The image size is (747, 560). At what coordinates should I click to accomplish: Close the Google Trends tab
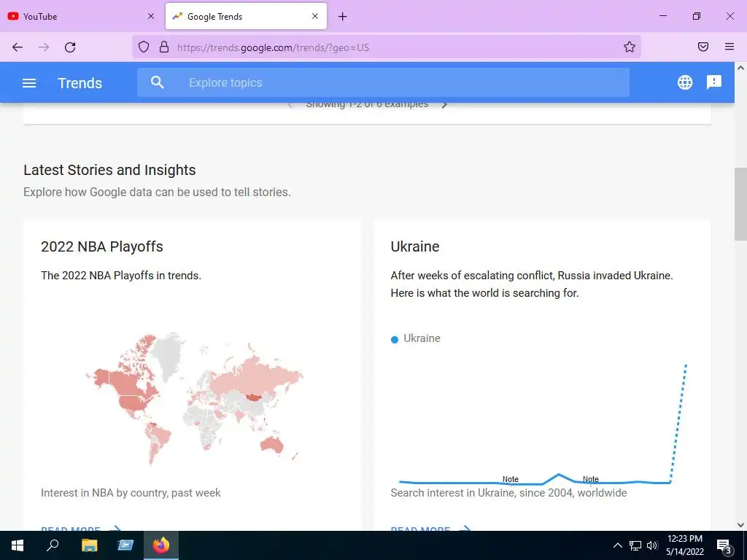pyautogui.click(x=315, y=16)
